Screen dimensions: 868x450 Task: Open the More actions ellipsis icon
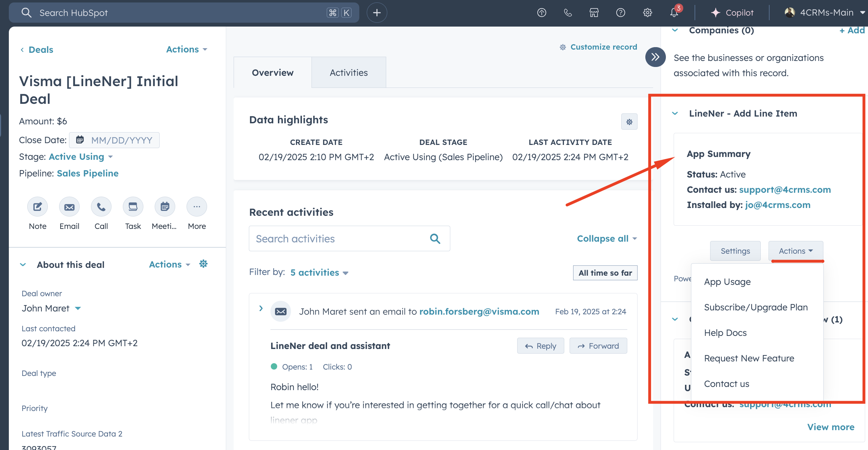pyautogui.click(x=197, y=207)
